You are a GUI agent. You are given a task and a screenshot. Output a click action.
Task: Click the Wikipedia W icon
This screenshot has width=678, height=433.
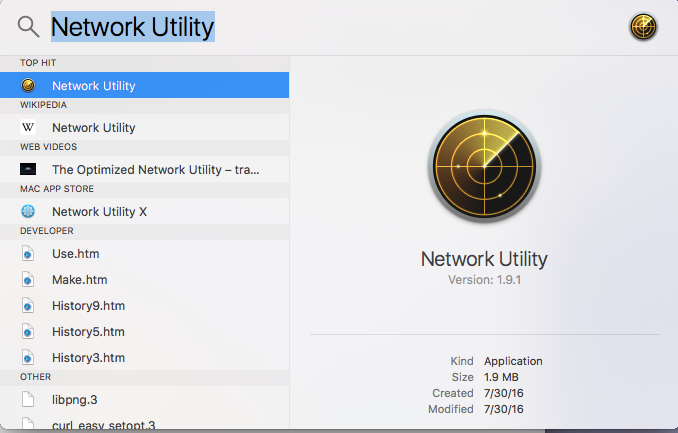point(28,127)
